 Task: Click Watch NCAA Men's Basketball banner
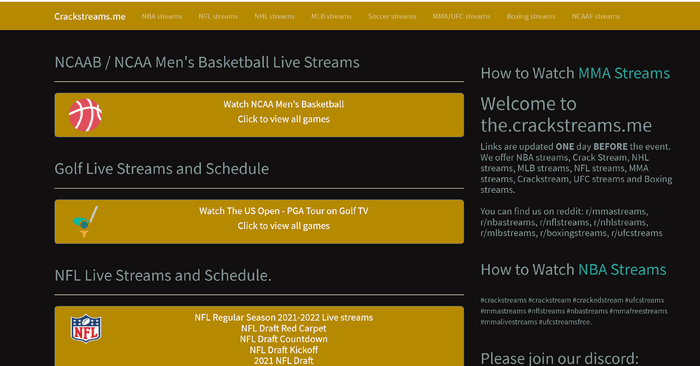point(259,115)
